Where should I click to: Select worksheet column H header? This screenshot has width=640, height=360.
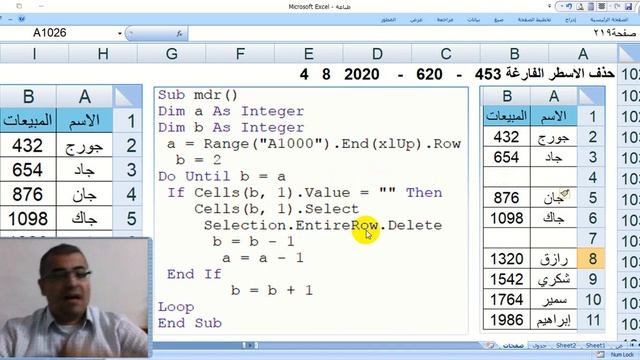[x=103, y=53]
